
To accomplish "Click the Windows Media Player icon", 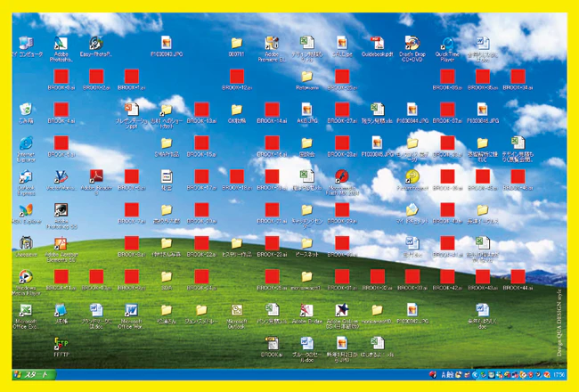I will tap(26, 277).
